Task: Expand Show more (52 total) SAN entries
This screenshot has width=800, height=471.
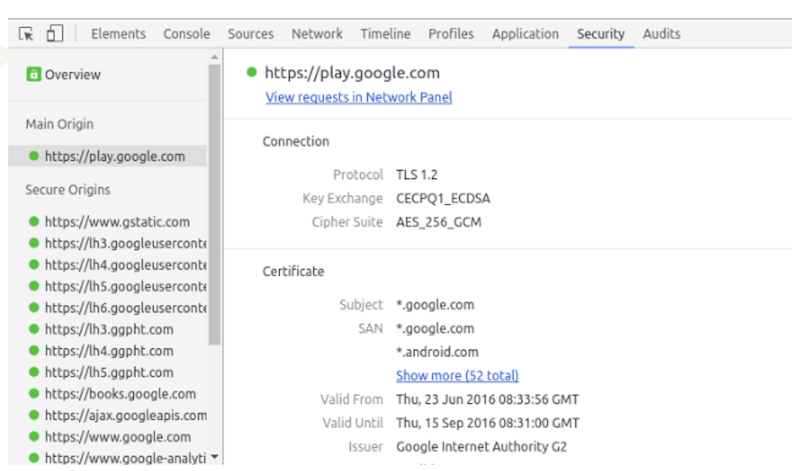Action: click(457, 376)
